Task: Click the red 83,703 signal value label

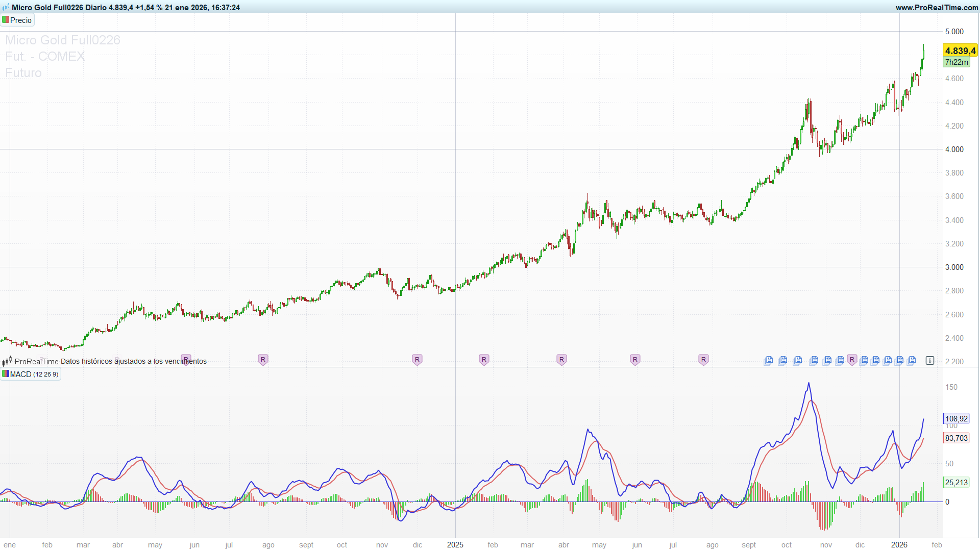Action: 956,438
